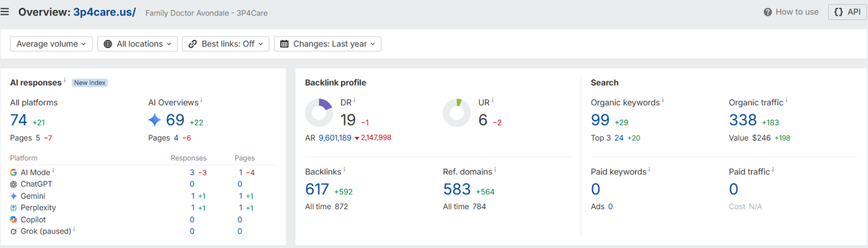Open Gemini responses value 1

193,196
